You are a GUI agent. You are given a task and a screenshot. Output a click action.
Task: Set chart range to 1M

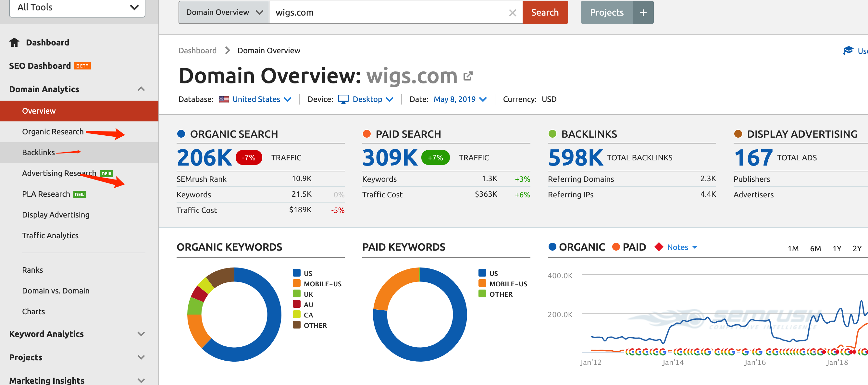793,248
